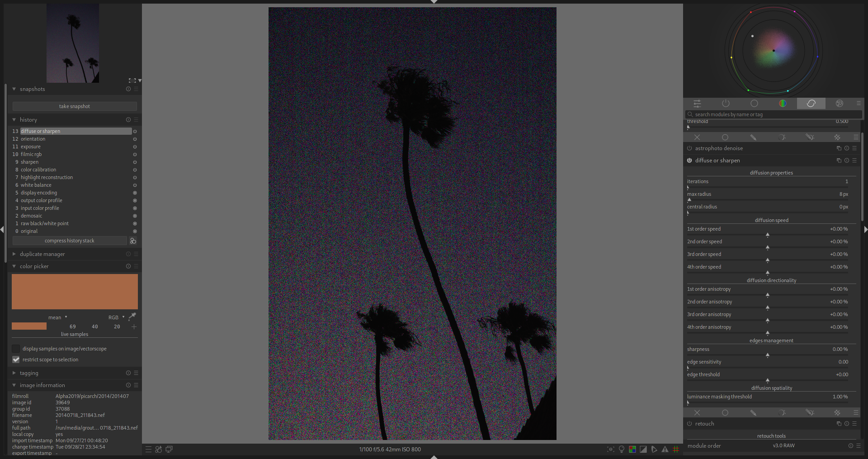Click compress history stack button

pos(70,241)
